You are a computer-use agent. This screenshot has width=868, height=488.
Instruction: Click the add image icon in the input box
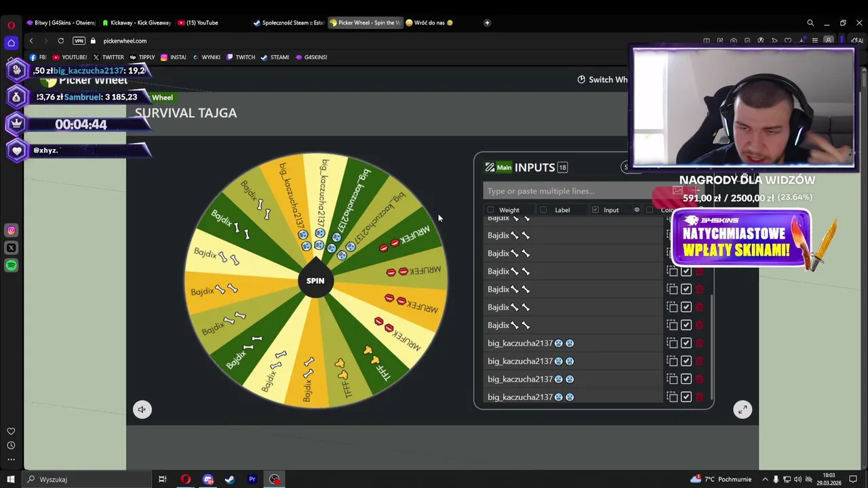(x=677, y=191)
